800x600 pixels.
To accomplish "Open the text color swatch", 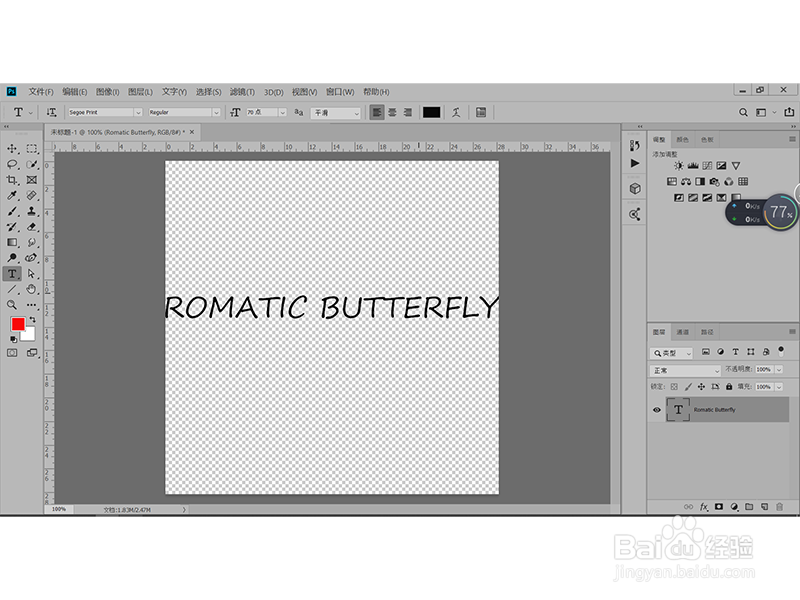I will [x=431, y=112].
